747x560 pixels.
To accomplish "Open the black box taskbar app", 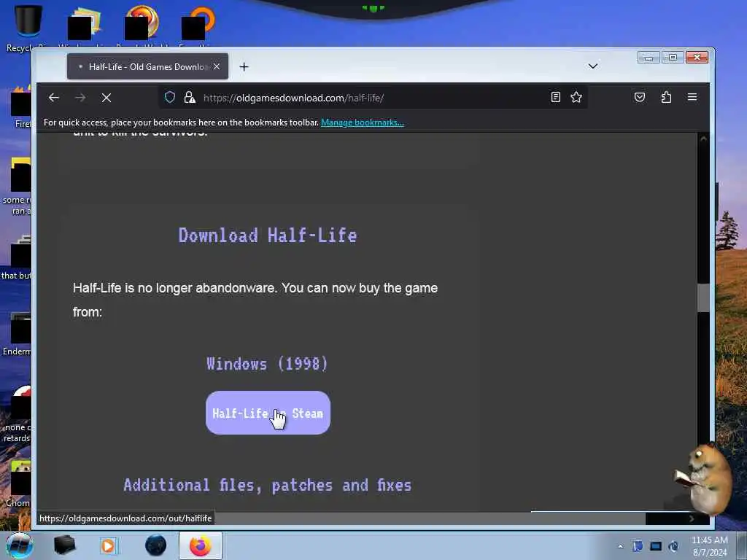I will [x=64, y=545].
